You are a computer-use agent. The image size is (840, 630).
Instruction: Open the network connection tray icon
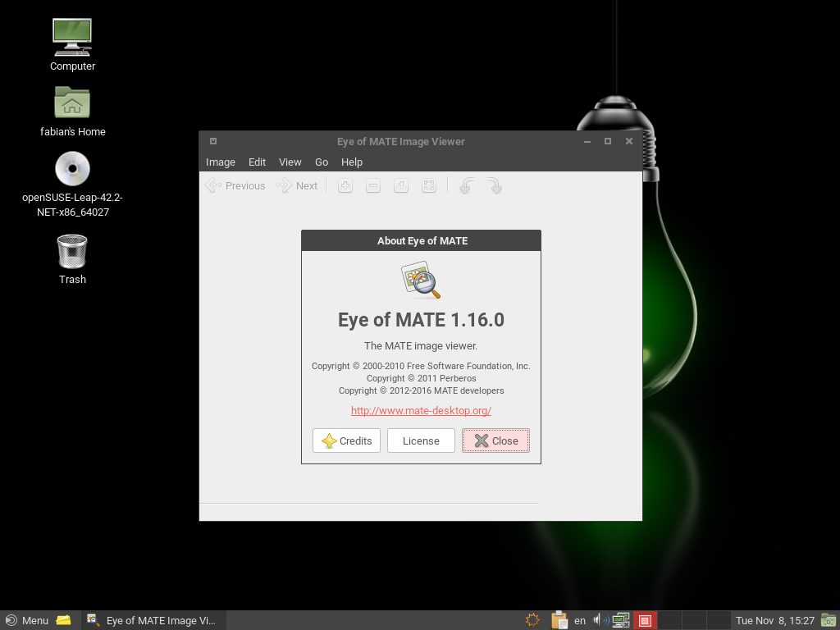(621, 620)
